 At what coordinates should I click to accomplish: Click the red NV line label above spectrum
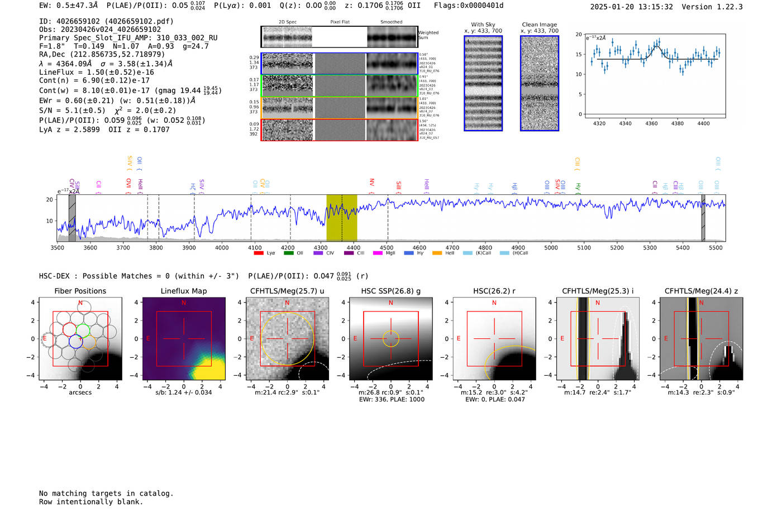pyautogui.click(x=371, y=182)
